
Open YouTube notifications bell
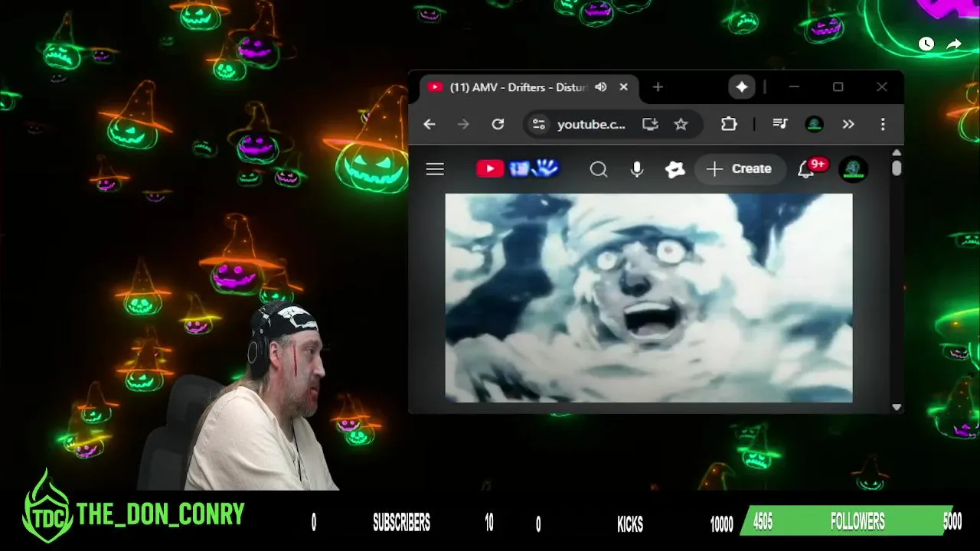(x=805, y=169)
